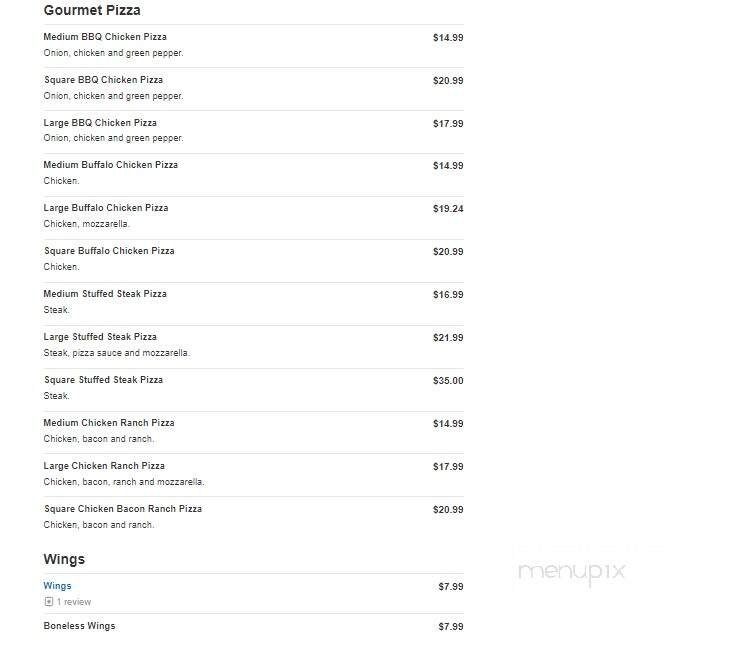Open the blue Wings link
This screenshot has height=654, width=751.
[x=57, y=586]
